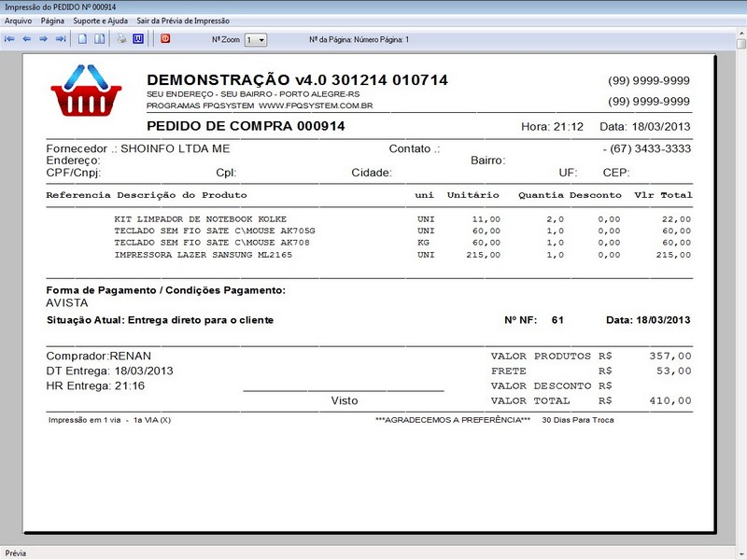Click the Desconto column header

click(596, 195)
